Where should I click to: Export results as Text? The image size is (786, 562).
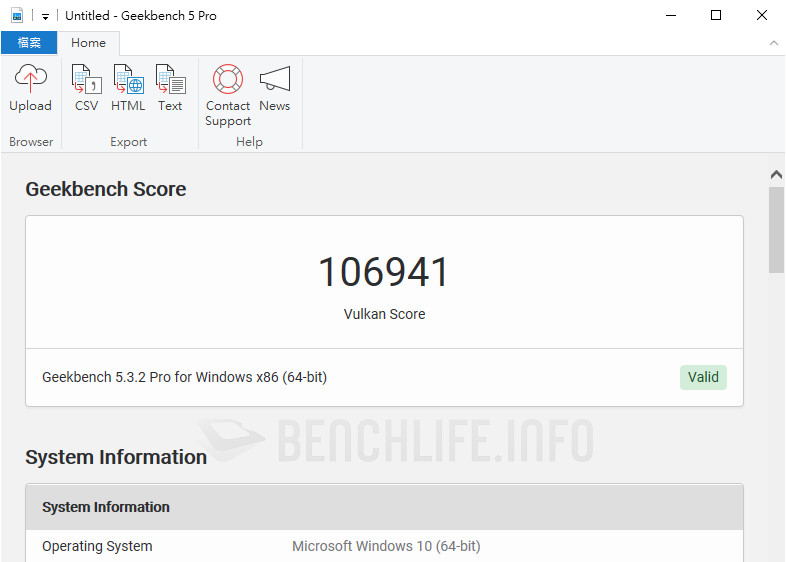(170, 88)
